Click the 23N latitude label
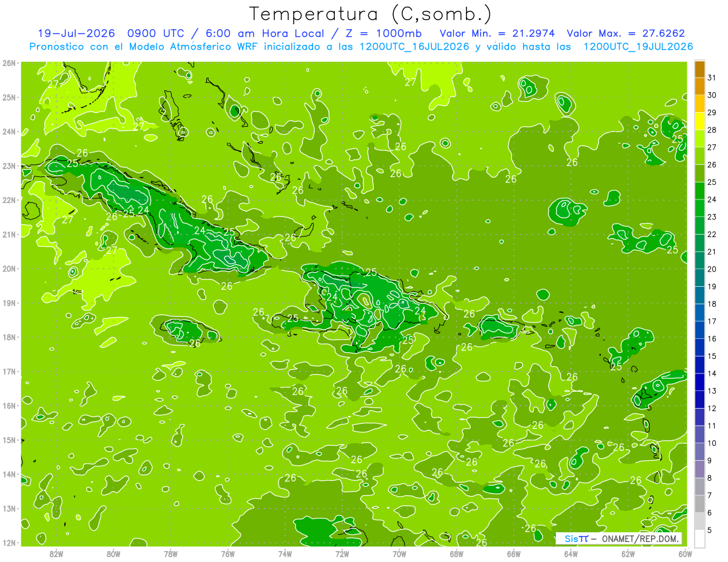 [9, 166]
